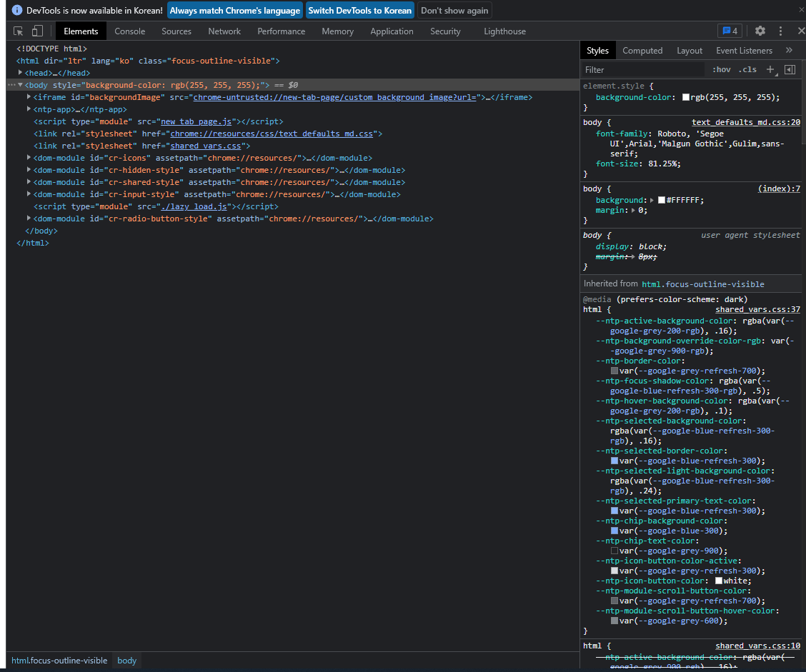Screen dimensions: 806x672
Task: Select the Layout sidebar tab
Action: (x=690, y=51)
